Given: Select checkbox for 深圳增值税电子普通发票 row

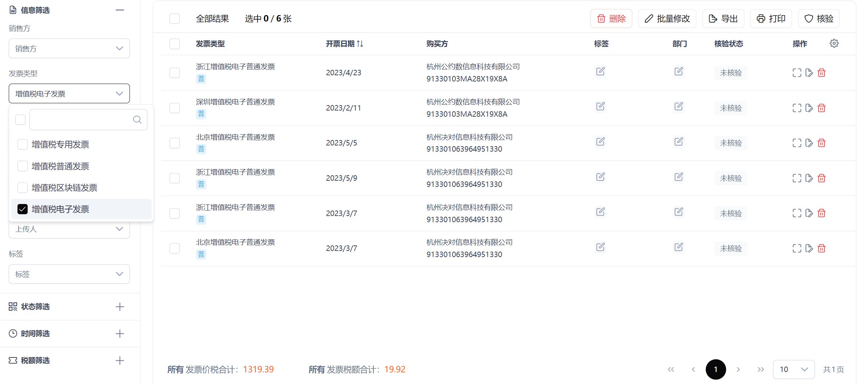Looking at the screenshot, I should click(x=175, y=108).
